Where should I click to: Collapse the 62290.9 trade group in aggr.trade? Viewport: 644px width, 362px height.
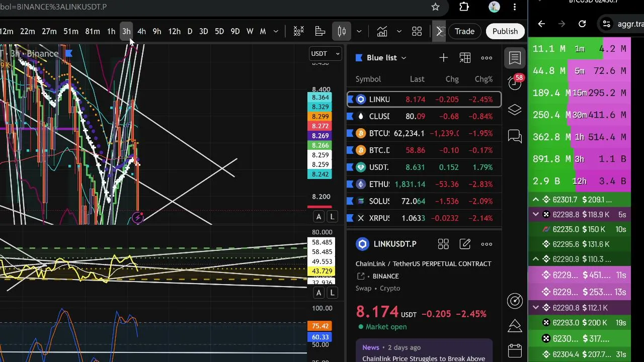[536, 259]
